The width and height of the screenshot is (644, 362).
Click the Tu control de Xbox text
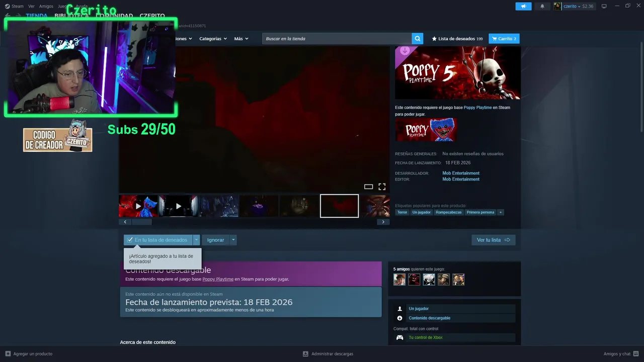pyautogui.click(x=426, y=337)
